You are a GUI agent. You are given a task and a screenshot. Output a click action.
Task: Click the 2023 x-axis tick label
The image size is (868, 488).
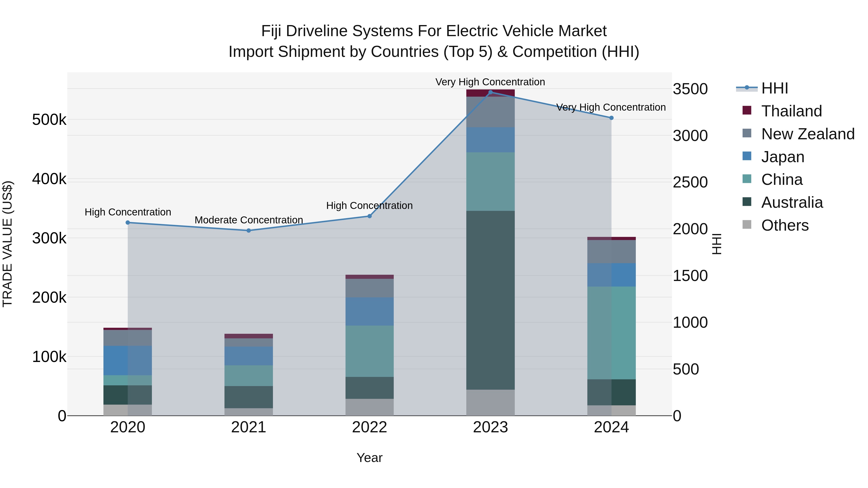pos(491,427)
